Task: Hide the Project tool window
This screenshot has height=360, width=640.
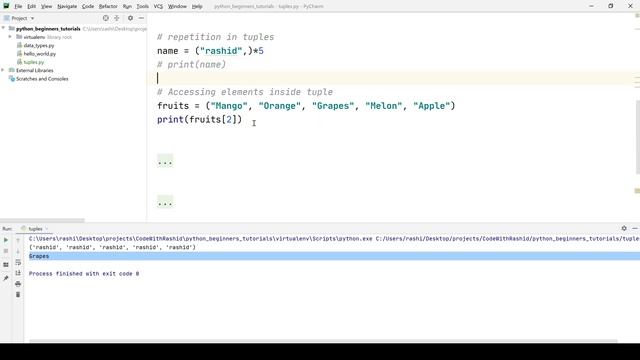Action: pos(141,18)
